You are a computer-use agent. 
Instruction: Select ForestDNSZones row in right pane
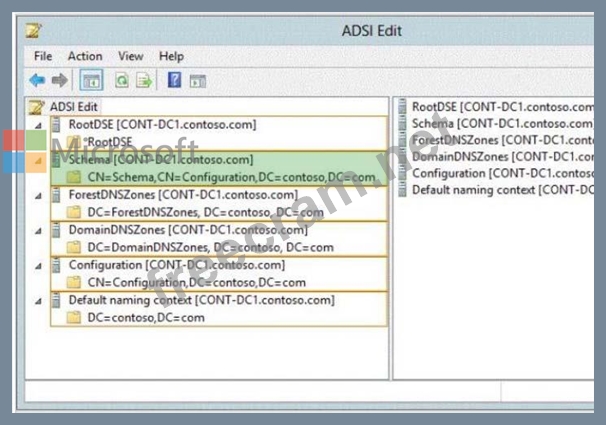pyautogui.click(x=496, y=140)
